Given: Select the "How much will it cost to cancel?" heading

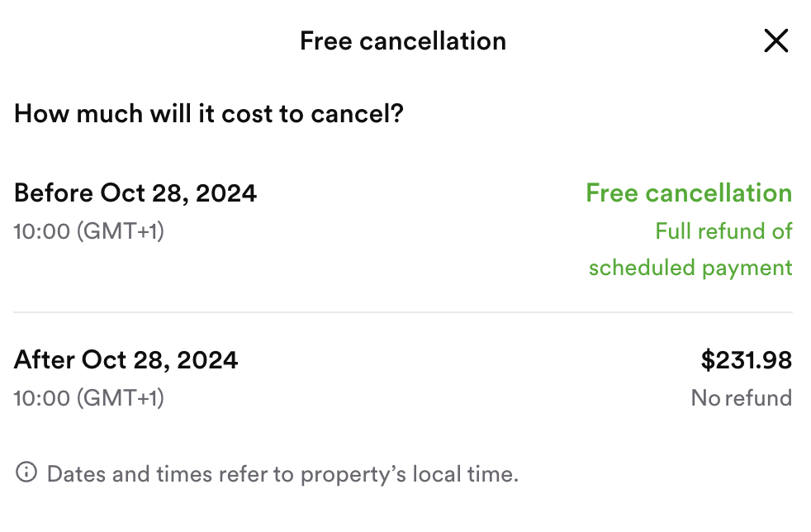Looking at the screenshot, I should 208,112.
